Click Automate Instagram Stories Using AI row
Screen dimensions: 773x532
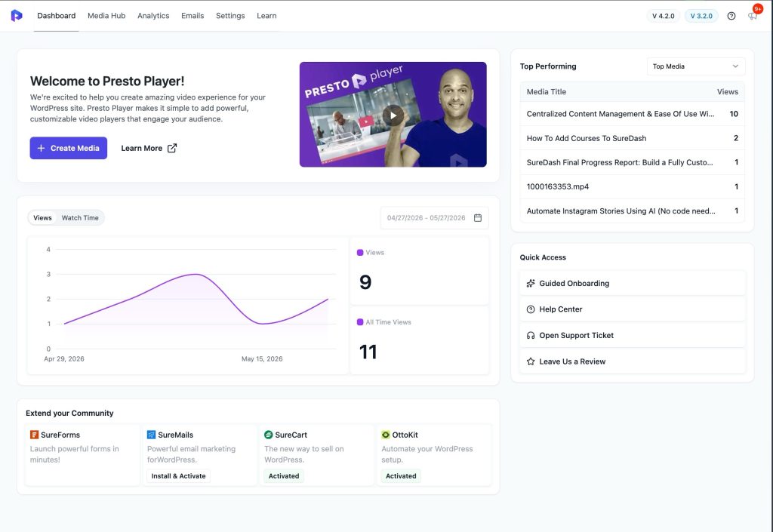point(633,211)
